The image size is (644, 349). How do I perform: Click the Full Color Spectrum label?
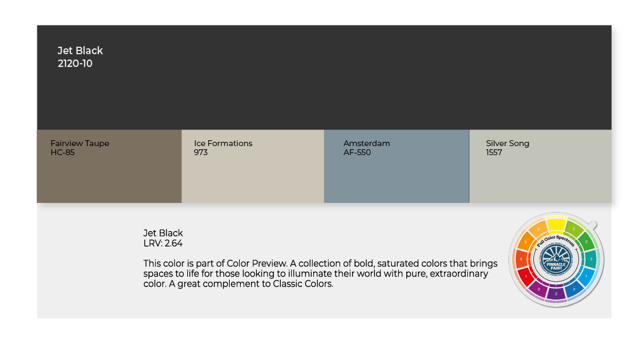tap(556, 241)
